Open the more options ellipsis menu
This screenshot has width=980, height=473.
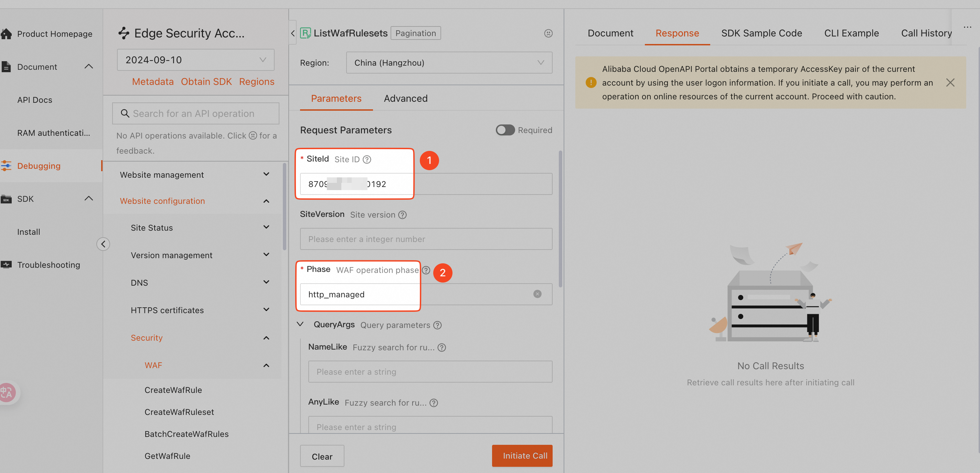point(968,27)
